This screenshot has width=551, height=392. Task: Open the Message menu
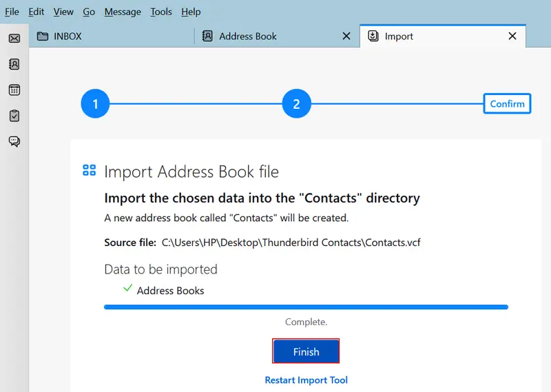coord(123,12)
